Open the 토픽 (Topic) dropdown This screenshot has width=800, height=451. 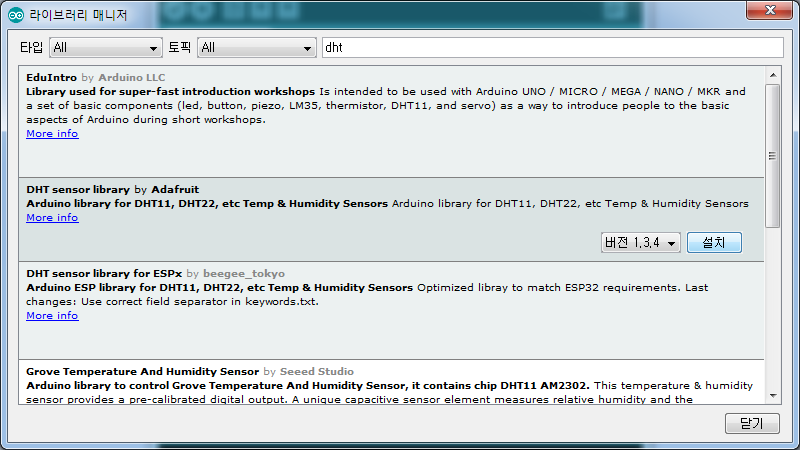[x=257, y=48]
